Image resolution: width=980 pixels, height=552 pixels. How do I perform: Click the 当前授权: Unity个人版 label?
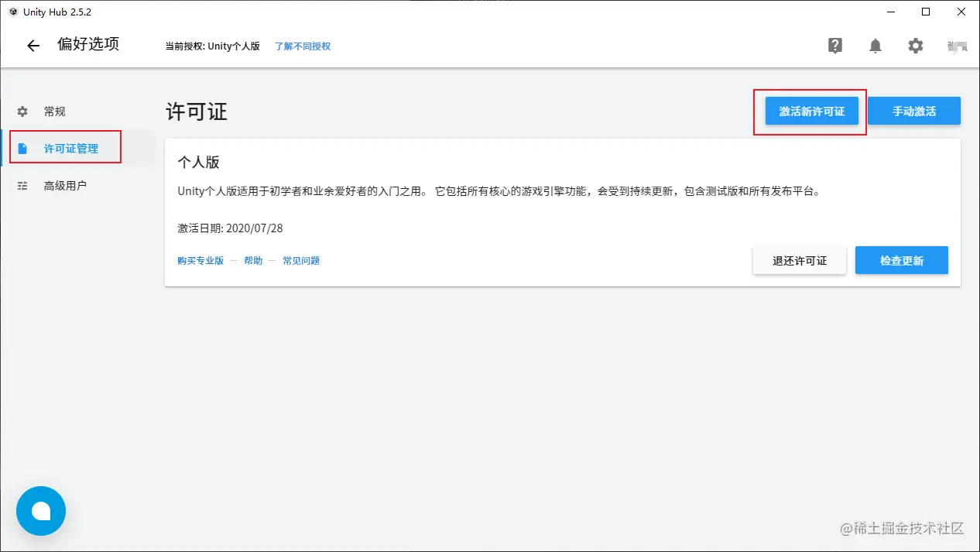(213, 46)
